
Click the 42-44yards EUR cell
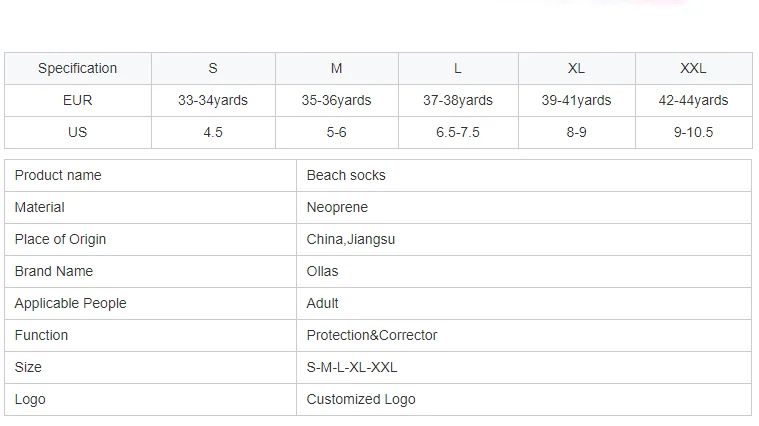pos(693,100)
